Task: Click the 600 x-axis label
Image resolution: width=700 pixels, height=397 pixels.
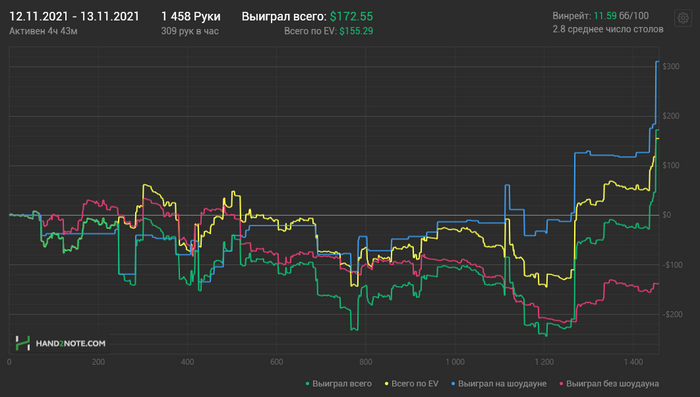Action: 276,362
